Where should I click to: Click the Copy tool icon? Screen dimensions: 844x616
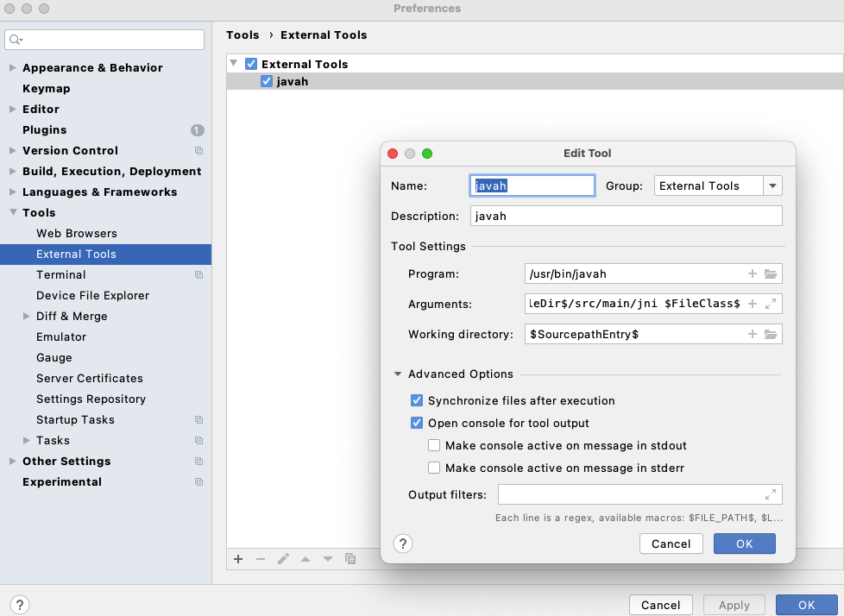[350, 559]
